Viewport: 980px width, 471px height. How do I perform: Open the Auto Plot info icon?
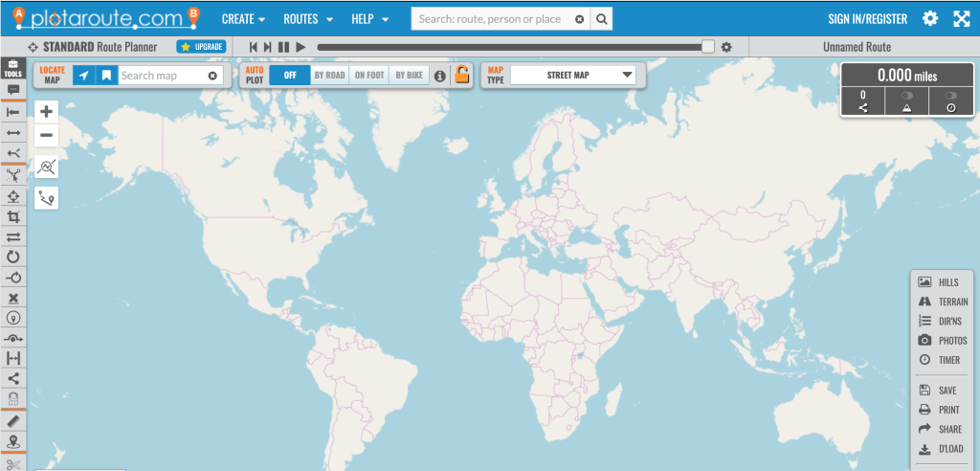(x=440, y=76)
